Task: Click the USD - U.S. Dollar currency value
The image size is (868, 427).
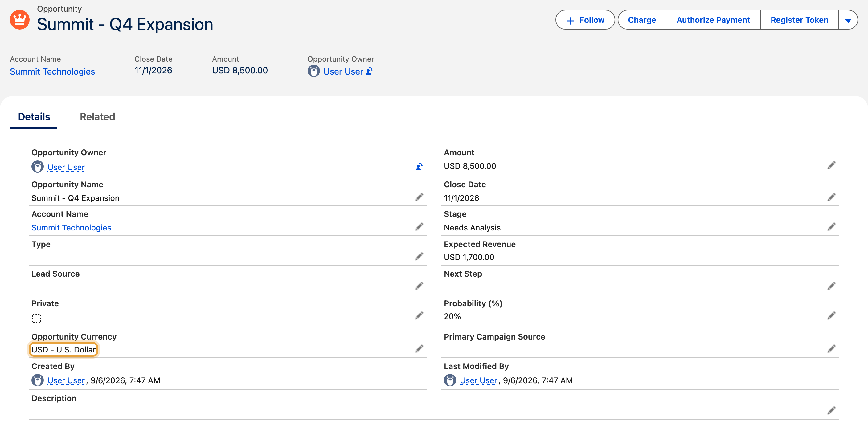Action: 64,350
